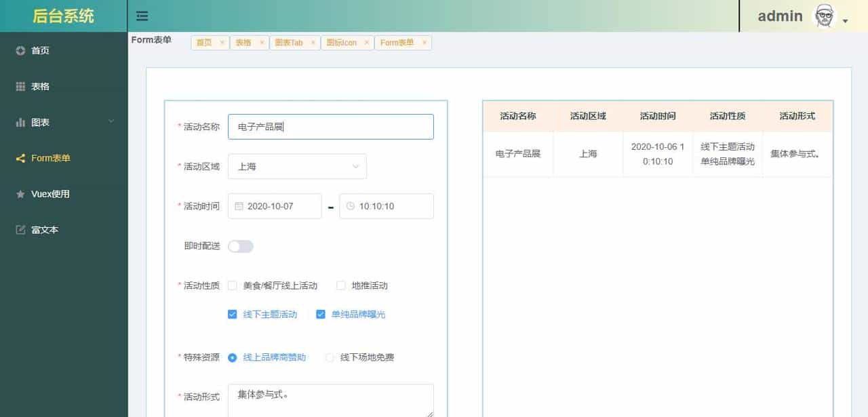Click the 富文本 edit icon in sidebar
This screenshot has height=417, width=868.
20,229
